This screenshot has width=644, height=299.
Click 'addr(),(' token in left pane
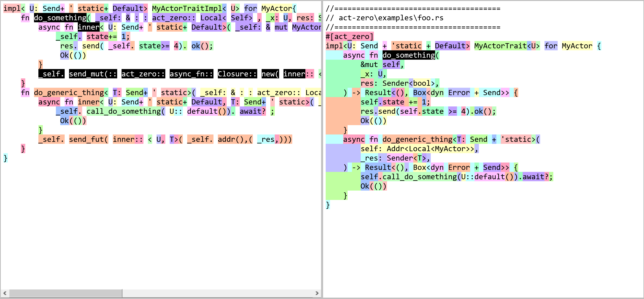(x=235, y=139)
